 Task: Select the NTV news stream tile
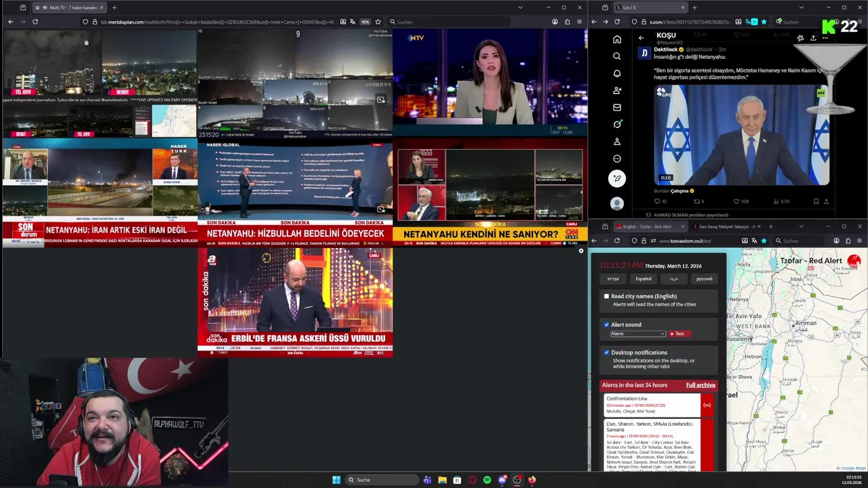pos(490,83)
